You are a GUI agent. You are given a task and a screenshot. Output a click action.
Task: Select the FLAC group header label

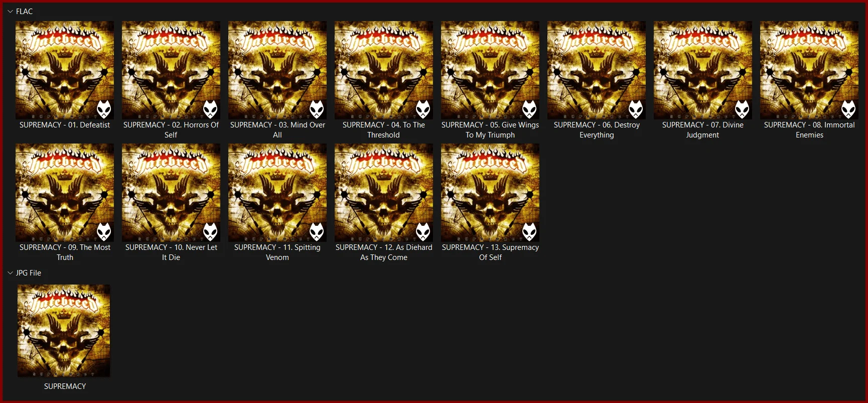tap(24, 12)
